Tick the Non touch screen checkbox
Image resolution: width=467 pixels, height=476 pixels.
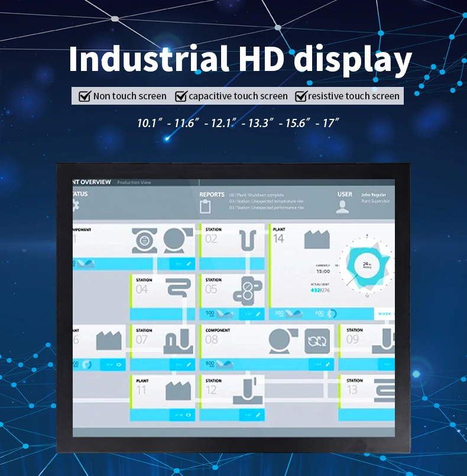point(85,96)
